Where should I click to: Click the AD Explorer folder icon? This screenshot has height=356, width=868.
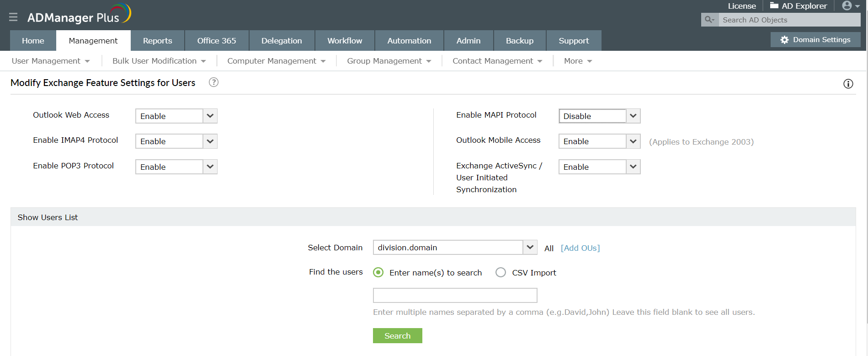tap(774, 5)
